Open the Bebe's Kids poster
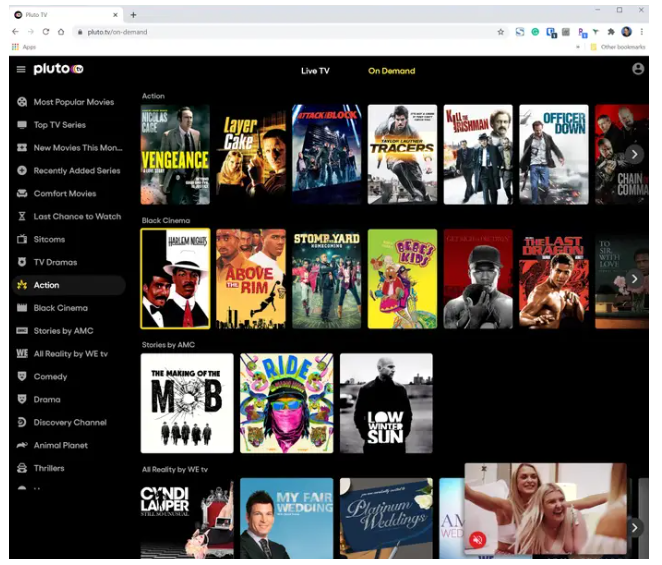662x565 pixels. point(402,279)
